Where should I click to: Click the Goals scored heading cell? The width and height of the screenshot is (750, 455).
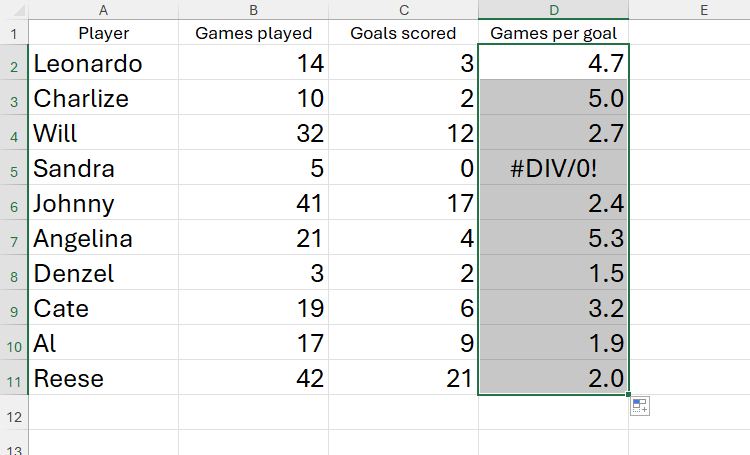[403, 33]
